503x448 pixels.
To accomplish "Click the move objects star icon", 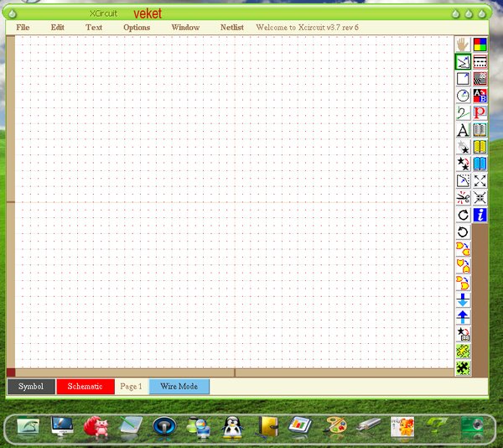I will pyautogui.click(x=463, y=147).
